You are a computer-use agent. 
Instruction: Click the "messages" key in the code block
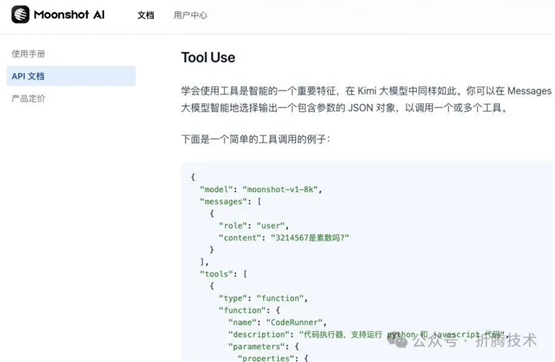click(223, 202)
